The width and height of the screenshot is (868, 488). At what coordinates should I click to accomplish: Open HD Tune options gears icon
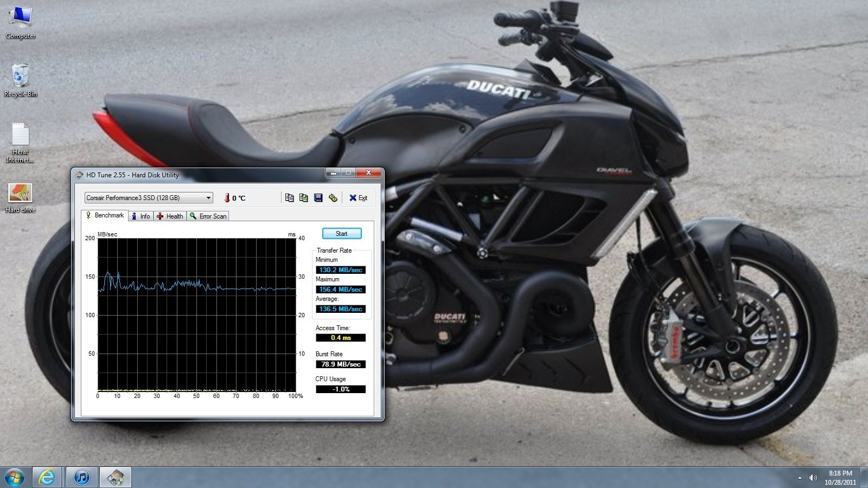pos(333,198)
